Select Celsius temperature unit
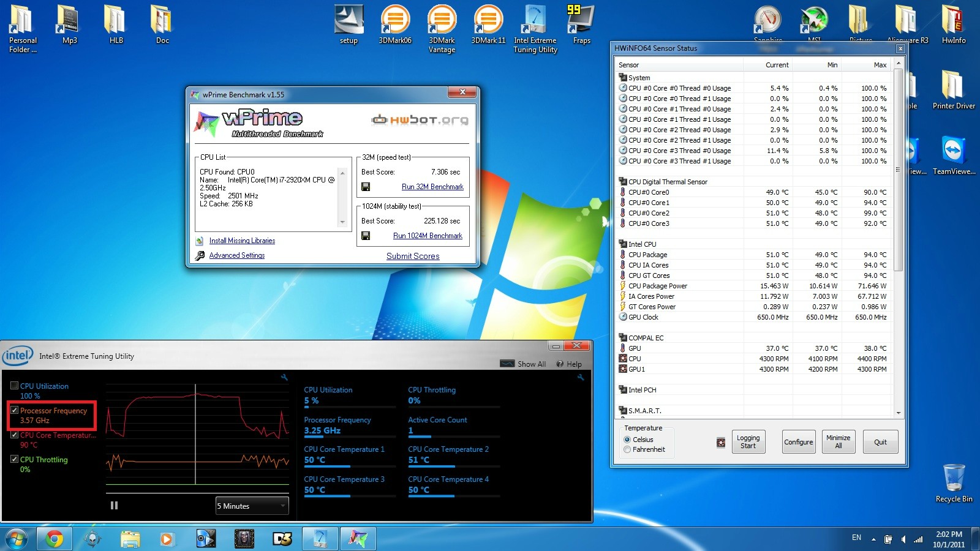The height and width of the screenshot is (551, 980). pyautogui.click(x=627, y=440)
